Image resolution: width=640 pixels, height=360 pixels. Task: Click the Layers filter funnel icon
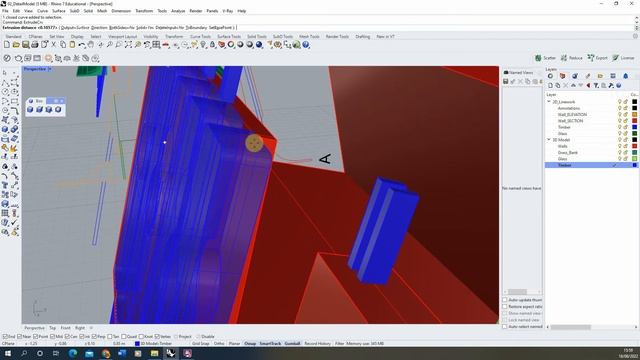click(x=596, y=85)
